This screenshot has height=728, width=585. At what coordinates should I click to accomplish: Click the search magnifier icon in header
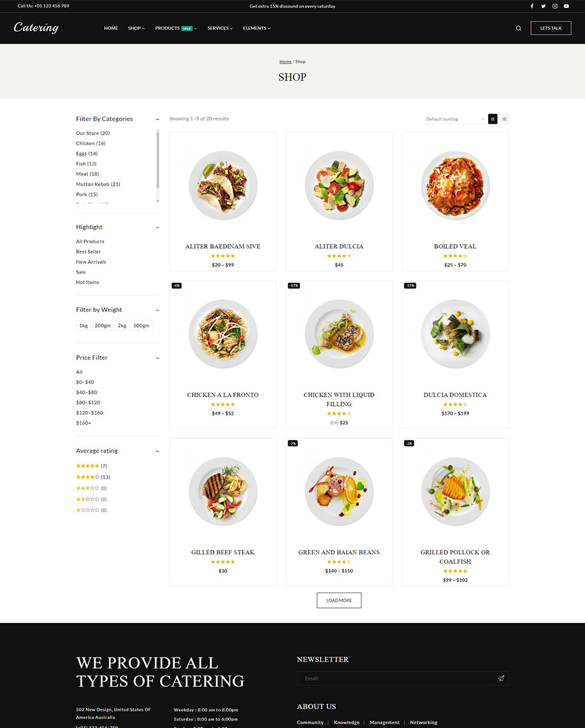[x=518, y=29]
